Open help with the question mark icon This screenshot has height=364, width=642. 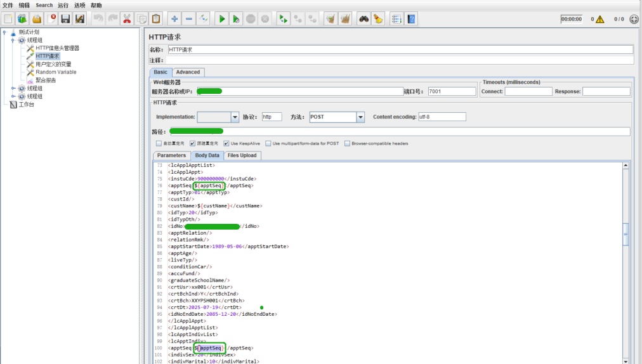coord(411,19)
